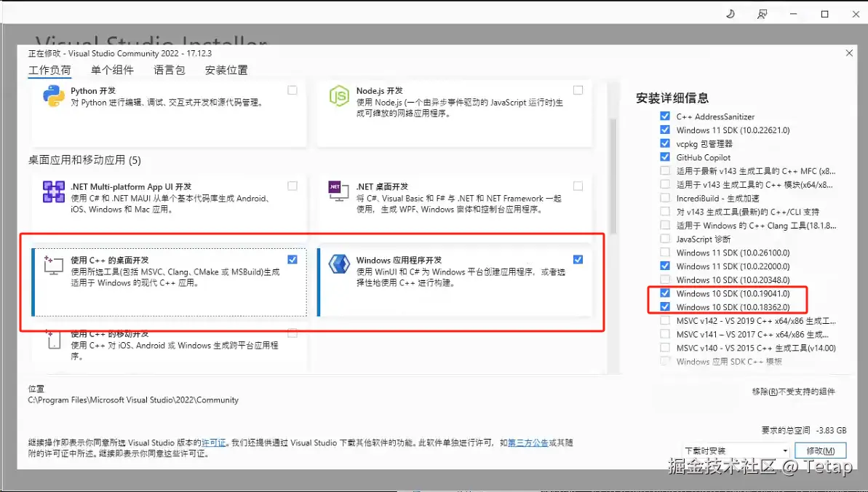
Task: Check the C++ mobile development checkbox
Action: 292,333
